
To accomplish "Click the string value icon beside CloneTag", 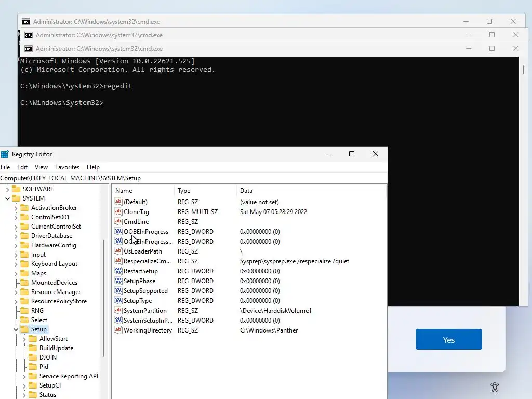I will (118, 211).
